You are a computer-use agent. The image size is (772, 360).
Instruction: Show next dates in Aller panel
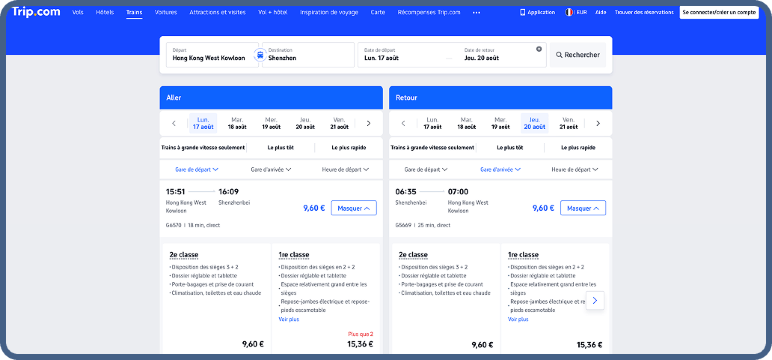368,124
